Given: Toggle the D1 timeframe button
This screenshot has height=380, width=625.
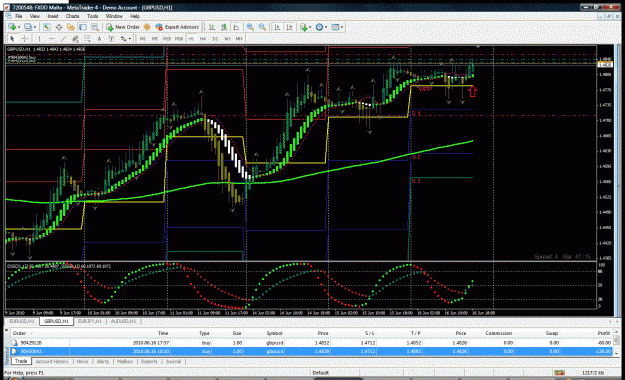Looking at the screenshot, I should 215,39.
